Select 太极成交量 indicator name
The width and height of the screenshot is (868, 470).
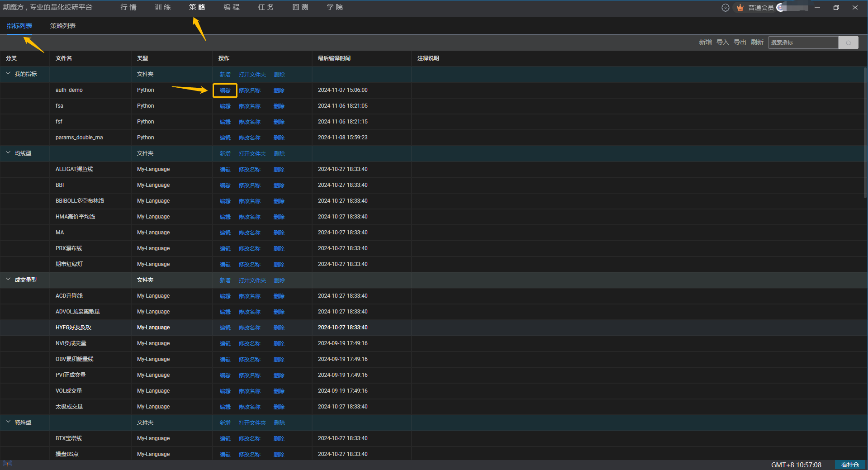coord(69,407)
